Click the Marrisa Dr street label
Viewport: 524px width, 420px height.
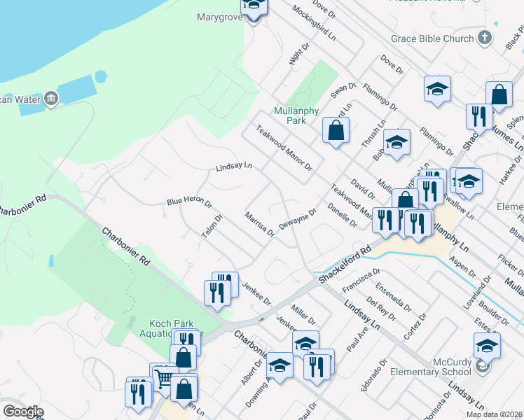(260, 225)
